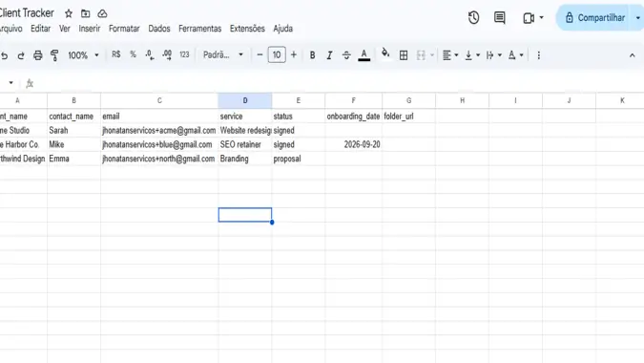Click the undo arrow
This screenshot has height=363, width=644.
4,55
